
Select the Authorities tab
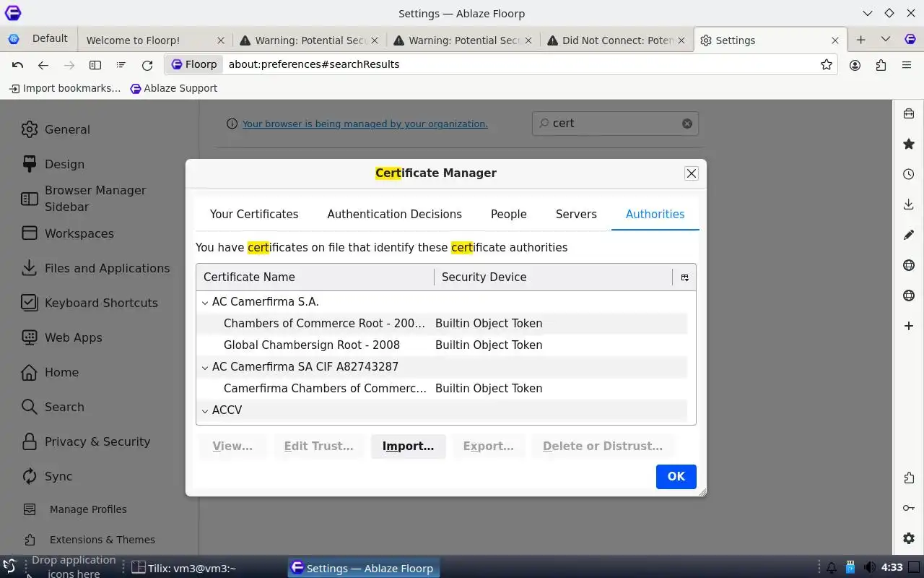click(655, 215)
